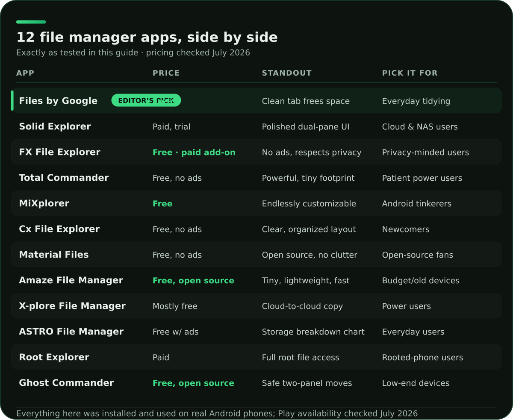Click the Solid Explorer app name
The image size is (513, 420).
55,126
